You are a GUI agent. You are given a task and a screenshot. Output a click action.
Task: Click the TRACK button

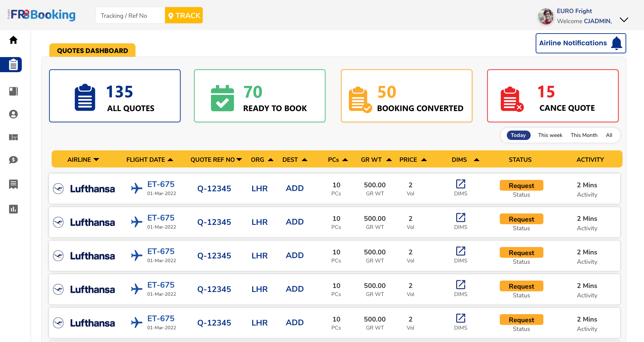[x=184, y=15]
